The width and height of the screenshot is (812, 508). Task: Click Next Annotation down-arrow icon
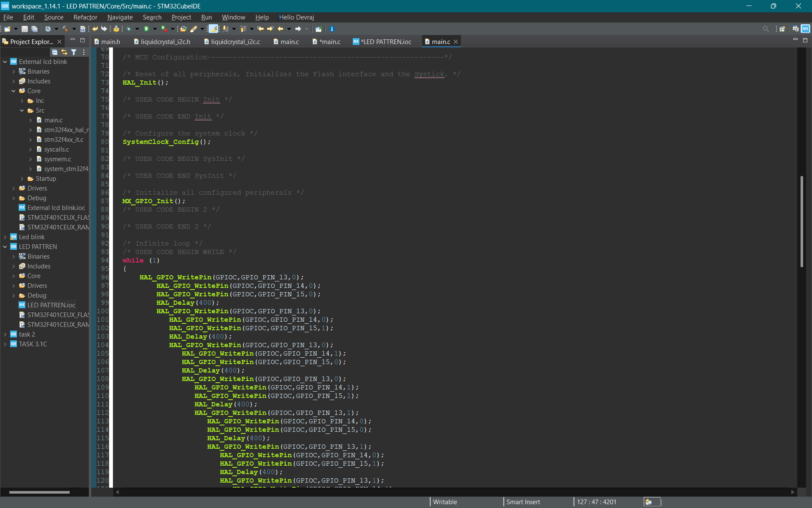225,29
